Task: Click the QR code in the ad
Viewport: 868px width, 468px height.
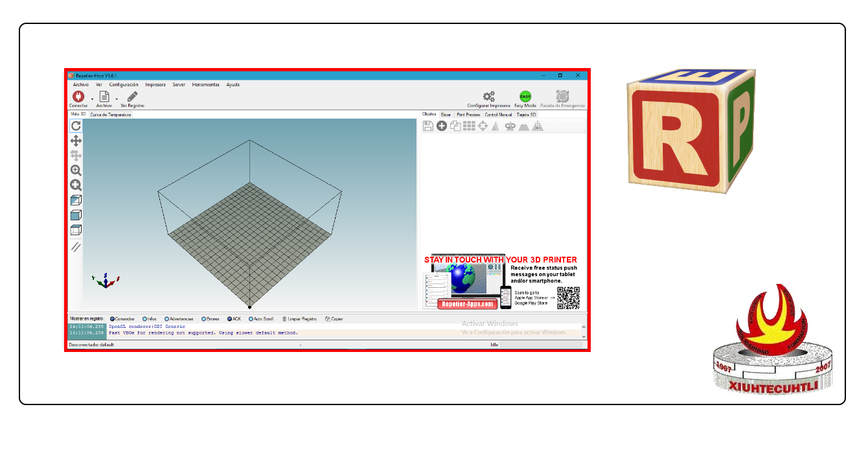Action: click(x=568, y=298)
